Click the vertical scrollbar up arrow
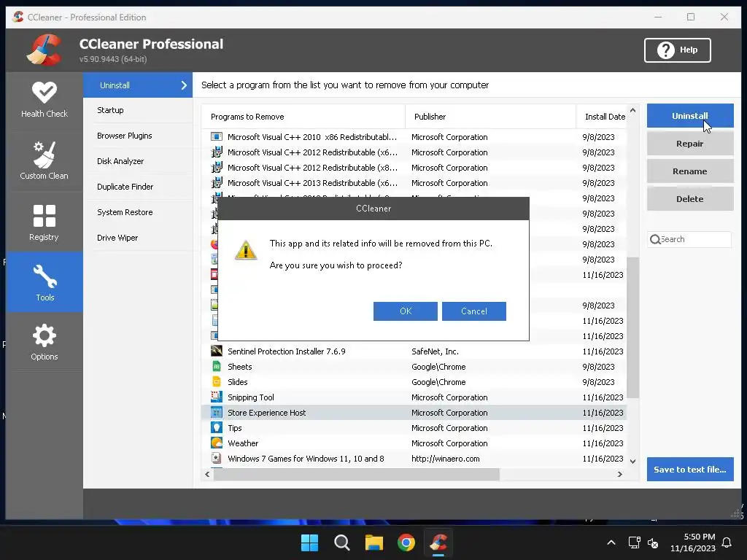The image size is (747, 560). [632, 111]
